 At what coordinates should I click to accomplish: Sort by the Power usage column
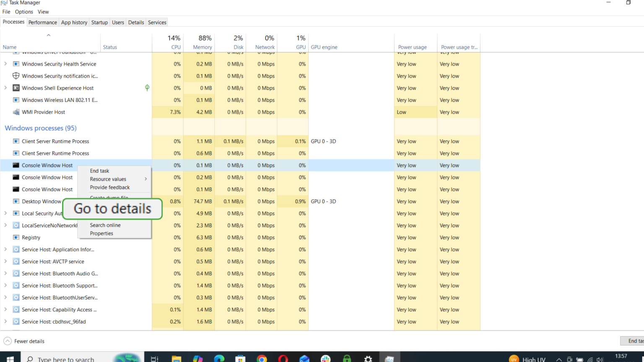click(415, 42)
